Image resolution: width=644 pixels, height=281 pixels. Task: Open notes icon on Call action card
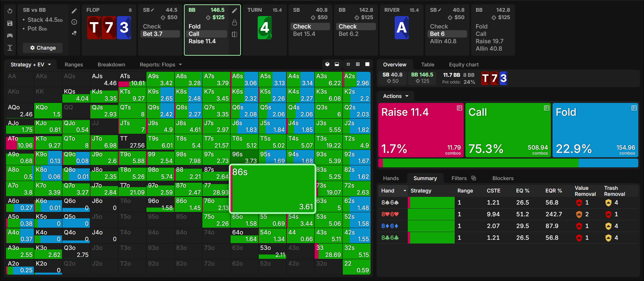pyautogui.click(x=546, y=108)
